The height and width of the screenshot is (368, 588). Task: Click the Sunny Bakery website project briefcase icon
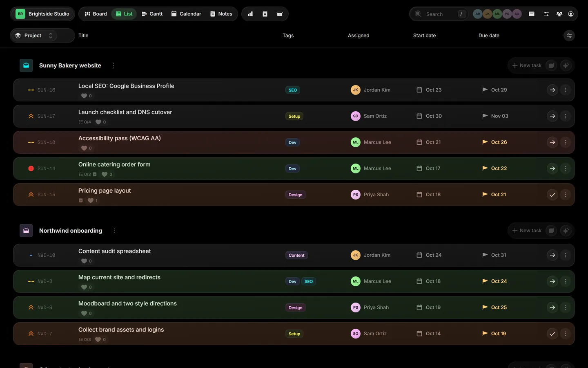[x=26, y=65]
